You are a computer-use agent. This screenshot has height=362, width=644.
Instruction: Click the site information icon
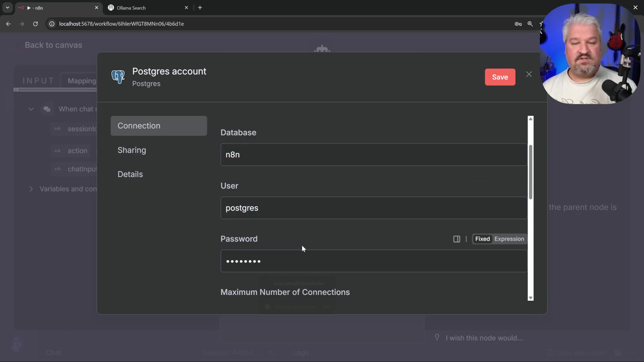(52, 24)
